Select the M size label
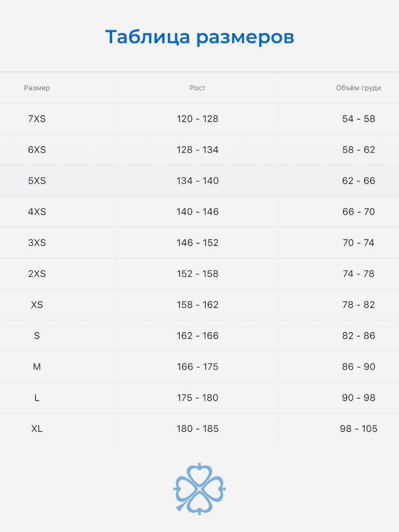Image resolution: width=399 pixels, height=532 pixels. click(37, 367)
